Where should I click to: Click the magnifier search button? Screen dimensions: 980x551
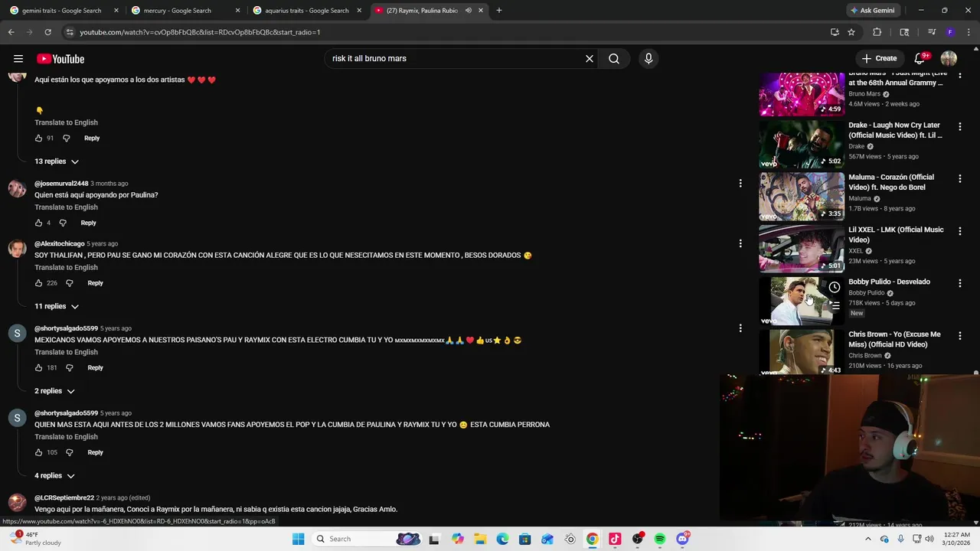tap(614, 58)
